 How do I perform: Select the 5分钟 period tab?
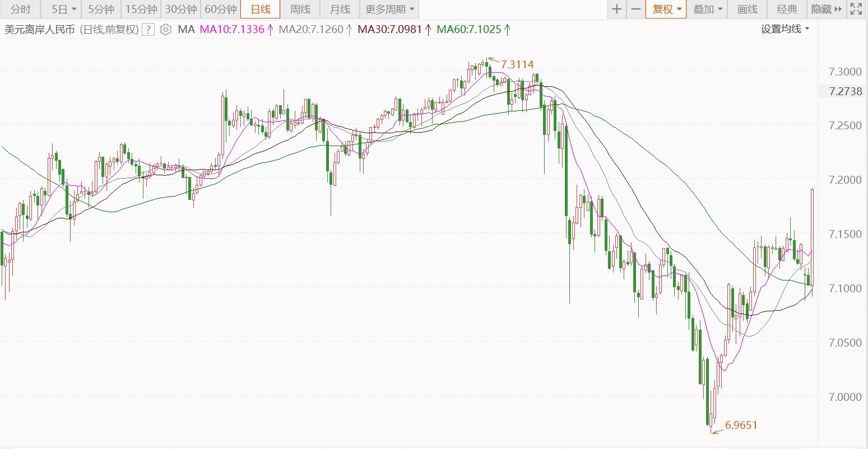(101, 9)
